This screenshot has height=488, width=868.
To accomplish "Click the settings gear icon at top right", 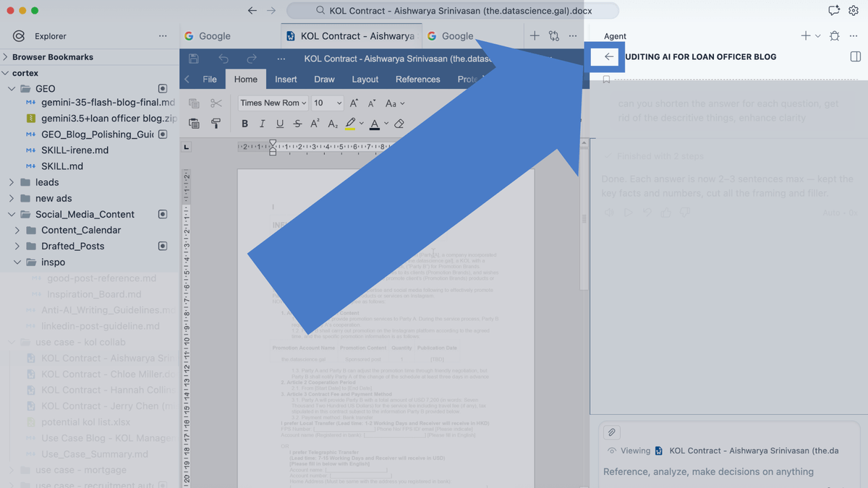I will coord(854,11).
